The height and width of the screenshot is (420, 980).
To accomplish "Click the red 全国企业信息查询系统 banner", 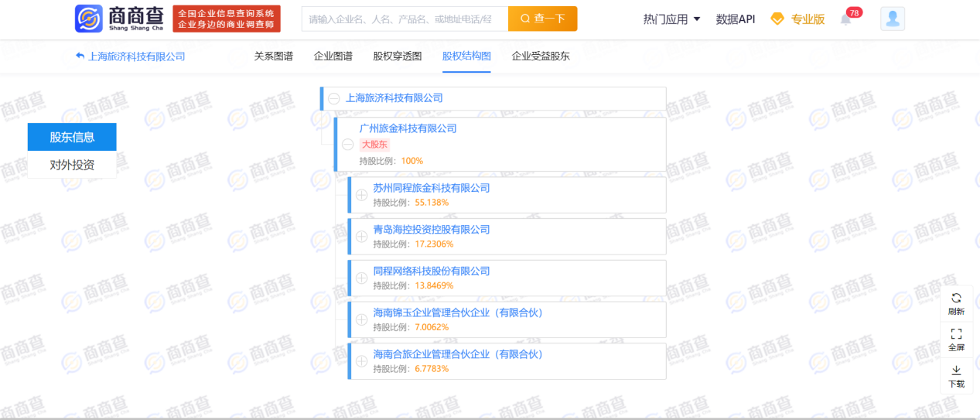I will click(x=227, y=19).
